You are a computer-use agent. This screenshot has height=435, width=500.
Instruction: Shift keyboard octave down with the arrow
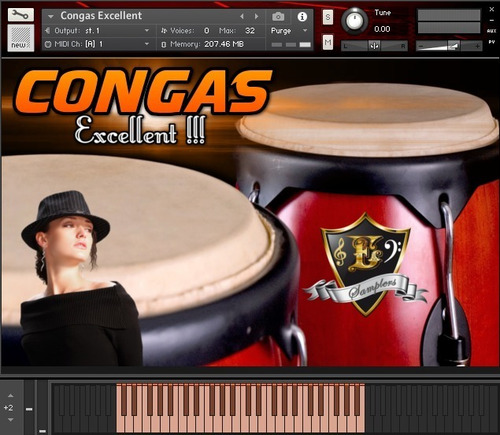[11, 420]
